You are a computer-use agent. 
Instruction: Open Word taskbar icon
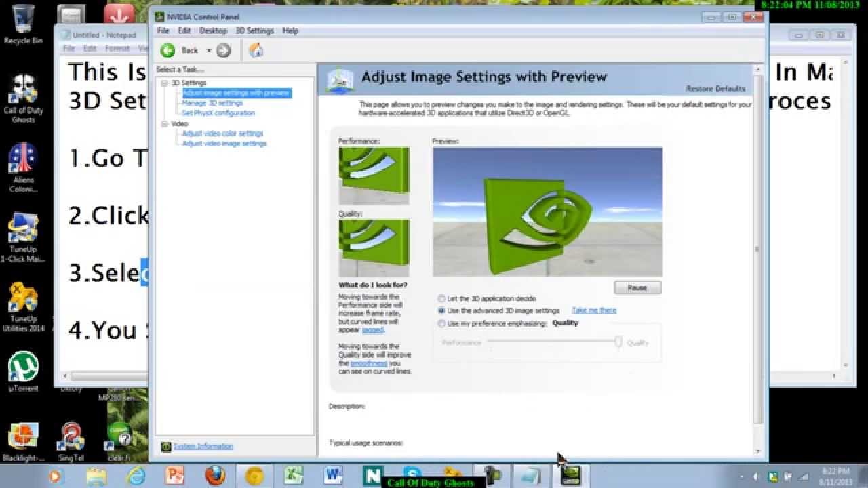(x=333, y=476)
